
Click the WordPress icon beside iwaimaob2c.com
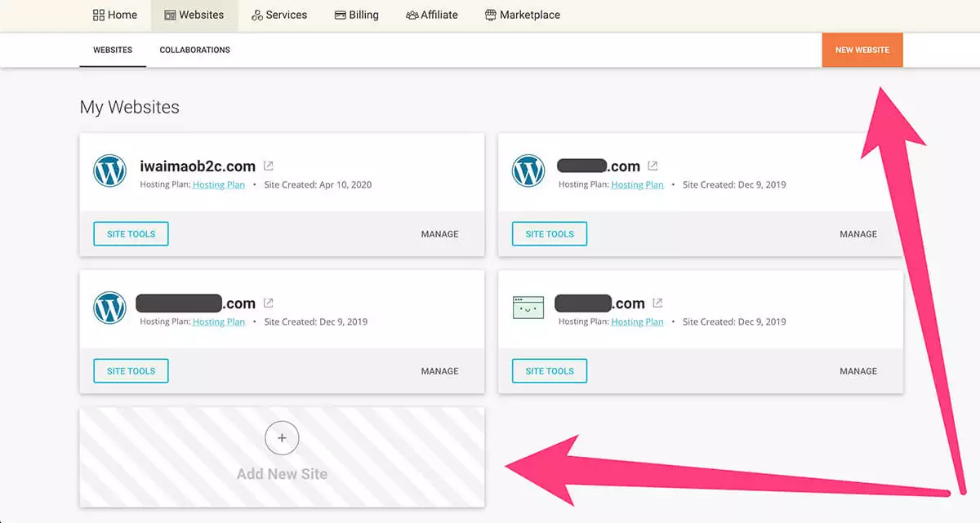tap(109, 171)
